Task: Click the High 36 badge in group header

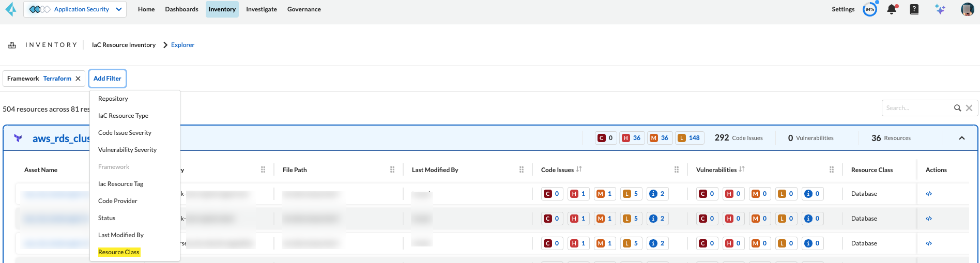Action: pos(632,138)
